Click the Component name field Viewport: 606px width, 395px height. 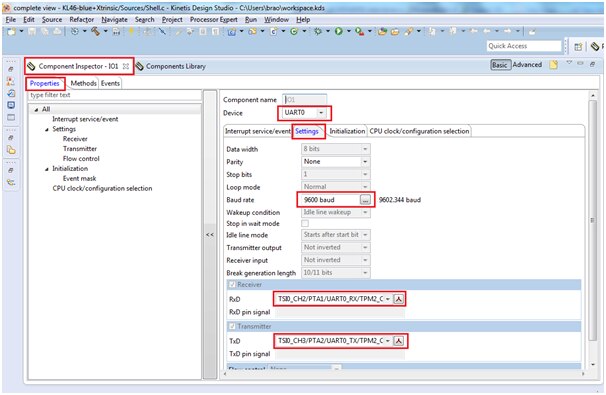305,100
